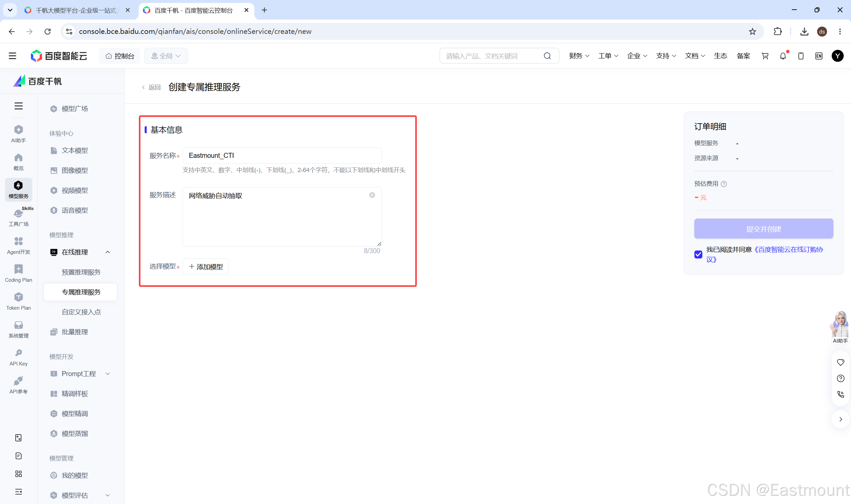Viewport: 851px width, 504px height.
Task: Uncheck the 我已阅读并同意 agreement checkbox
Action: pyautogui.click(x=698, y=254)
